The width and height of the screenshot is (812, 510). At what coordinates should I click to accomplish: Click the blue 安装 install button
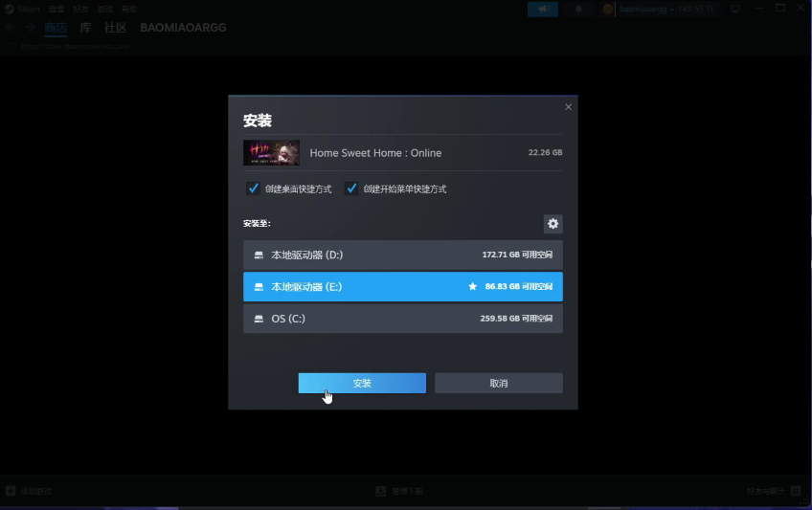coord(362,384)
